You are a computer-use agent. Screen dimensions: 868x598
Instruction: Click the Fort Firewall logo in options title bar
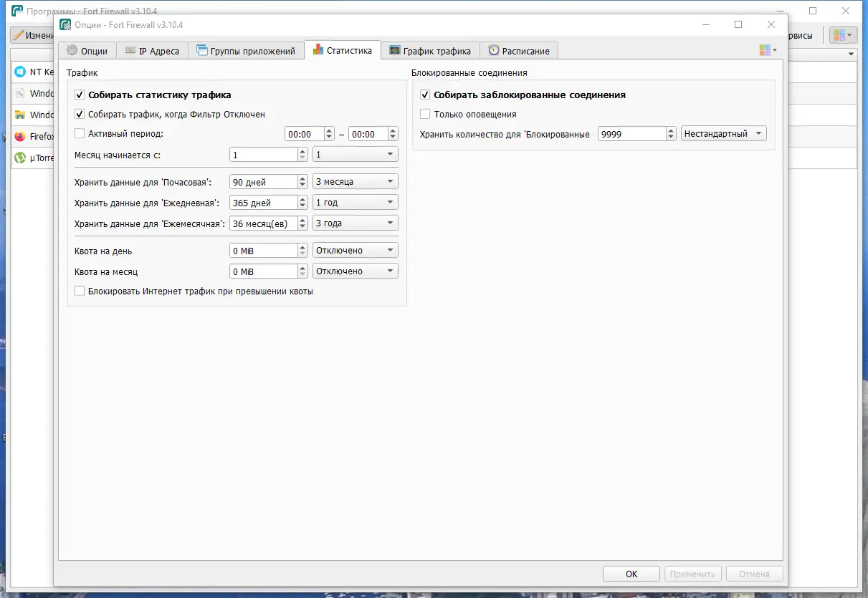(x=65, y=24)
